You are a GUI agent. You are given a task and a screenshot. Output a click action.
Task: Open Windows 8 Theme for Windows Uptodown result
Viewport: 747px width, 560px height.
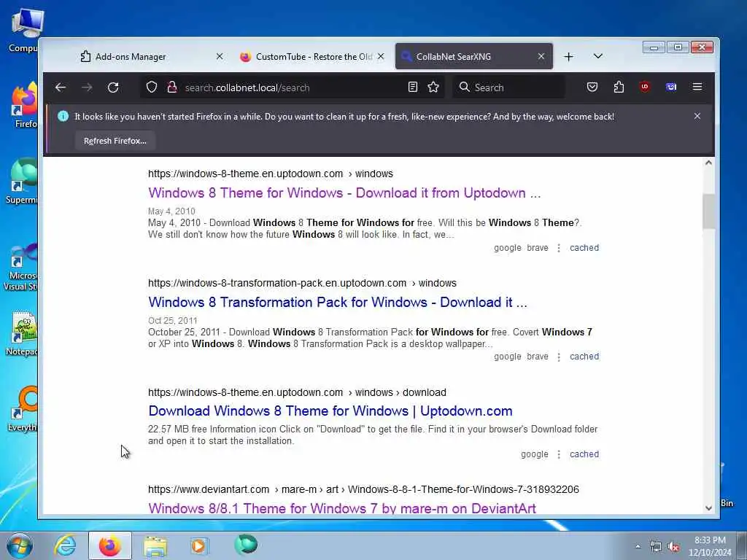pos(344,192)
